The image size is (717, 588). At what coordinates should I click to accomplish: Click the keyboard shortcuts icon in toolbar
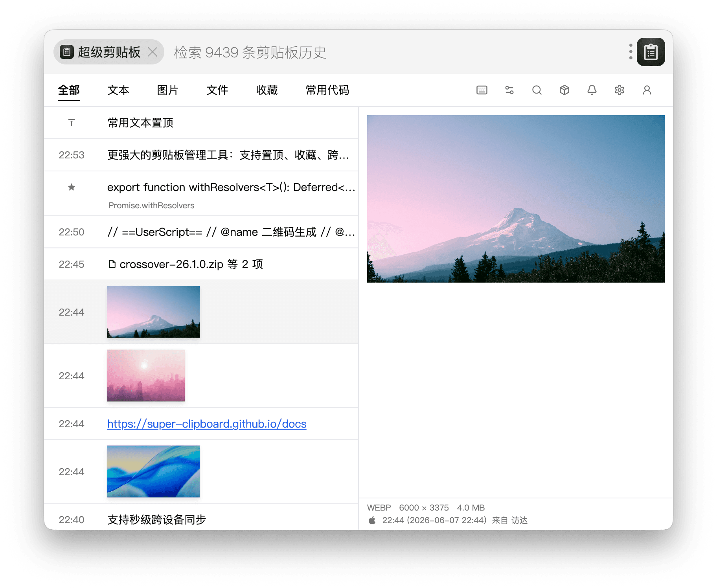point(482,90)
